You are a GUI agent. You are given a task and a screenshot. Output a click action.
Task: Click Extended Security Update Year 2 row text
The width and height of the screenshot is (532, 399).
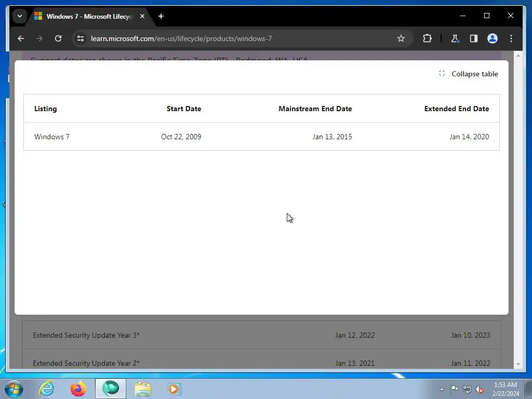(x=86, y=363)
